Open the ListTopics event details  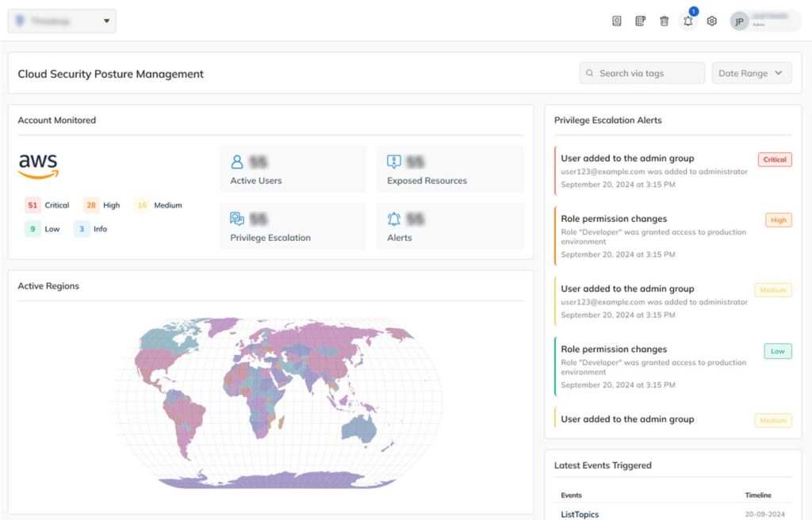[579, 514]
